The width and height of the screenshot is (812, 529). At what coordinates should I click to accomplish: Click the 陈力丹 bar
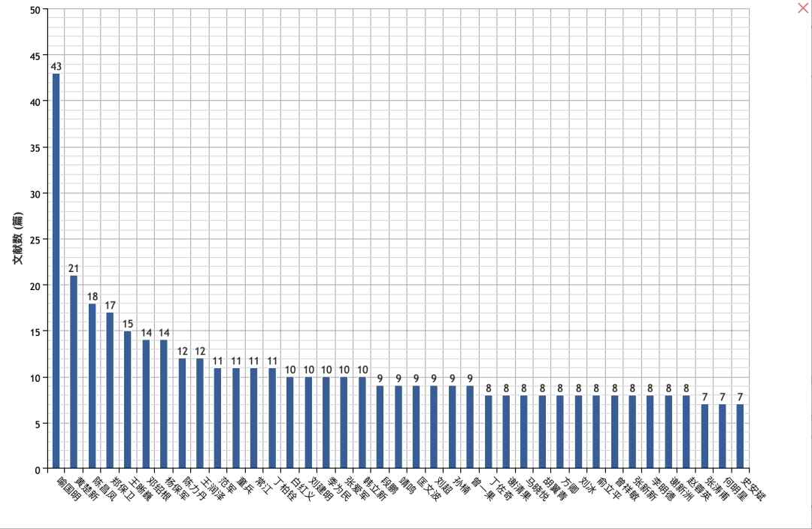[x=182, y=413]
